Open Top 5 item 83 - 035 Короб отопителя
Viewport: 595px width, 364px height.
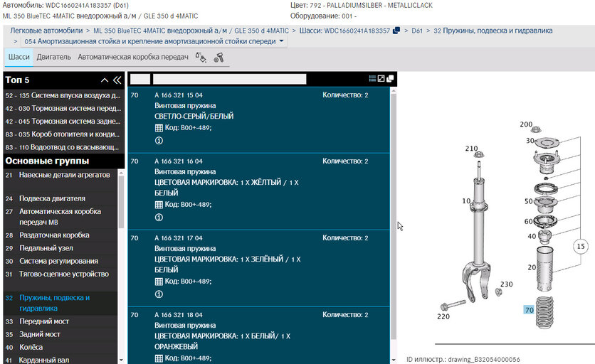(63, 134)
